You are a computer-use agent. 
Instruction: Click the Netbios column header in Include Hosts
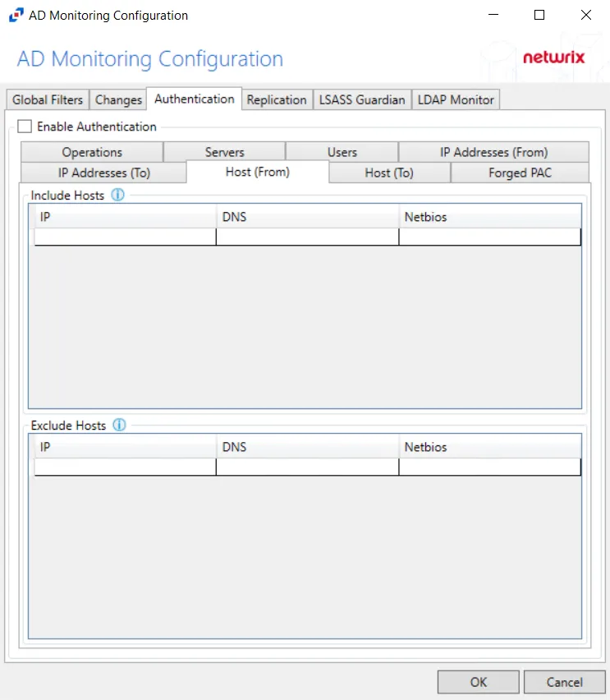tap(490, 217)
